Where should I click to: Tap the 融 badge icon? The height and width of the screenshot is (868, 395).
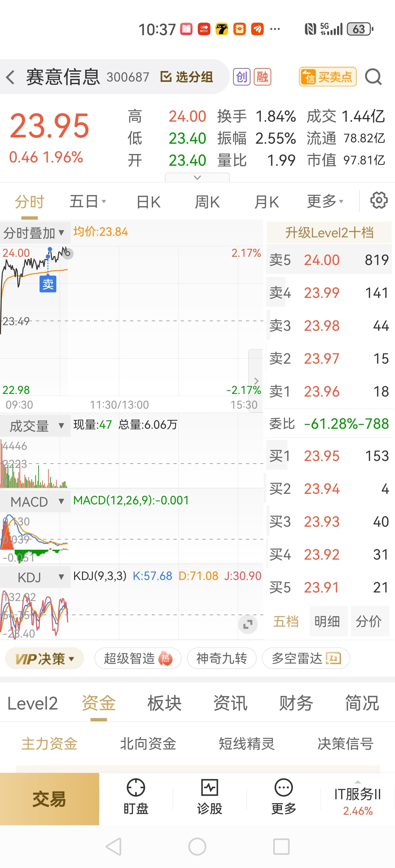(x=262, y=77)
